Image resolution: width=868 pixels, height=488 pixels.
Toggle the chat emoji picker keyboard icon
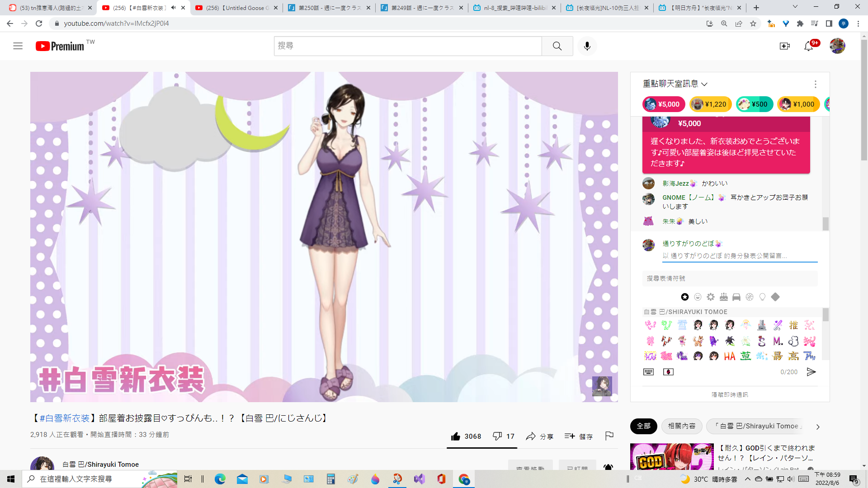pyautogui.click(x=648, y=372)
